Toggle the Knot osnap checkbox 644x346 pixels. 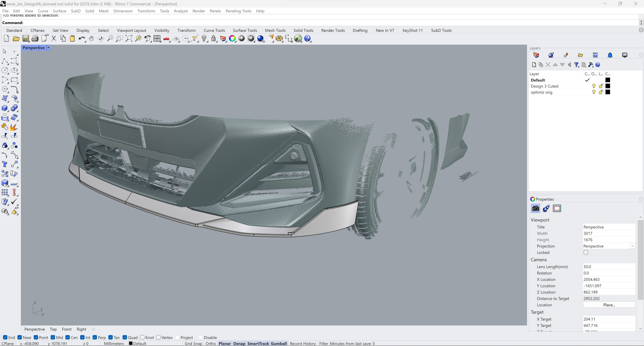pos(143,338)
